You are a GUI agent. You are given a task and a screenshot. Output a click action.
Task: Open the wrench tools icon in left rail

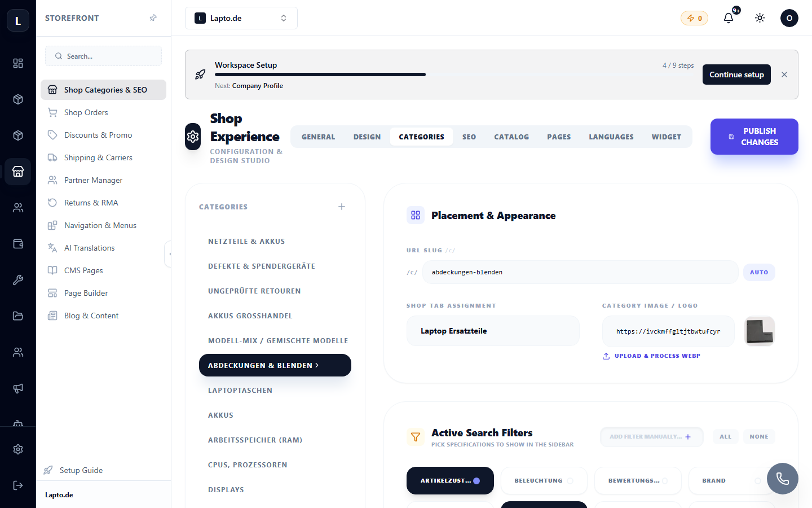pos(18,280)
